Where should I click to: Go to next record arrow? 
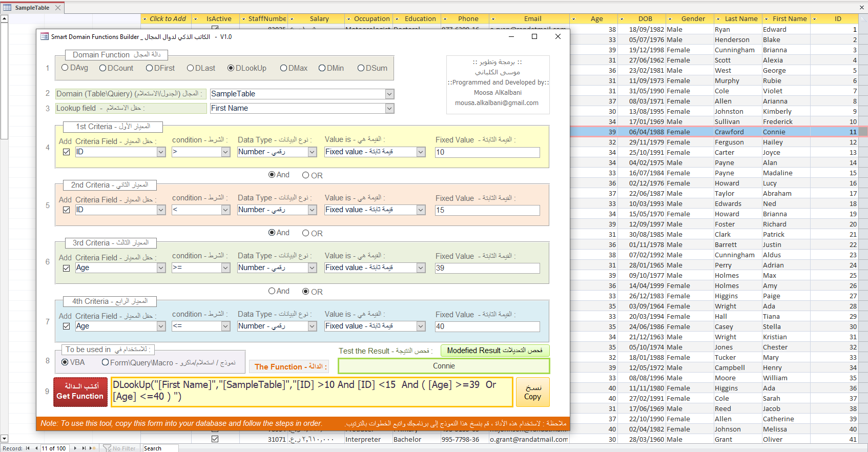[x=75, y=448]
